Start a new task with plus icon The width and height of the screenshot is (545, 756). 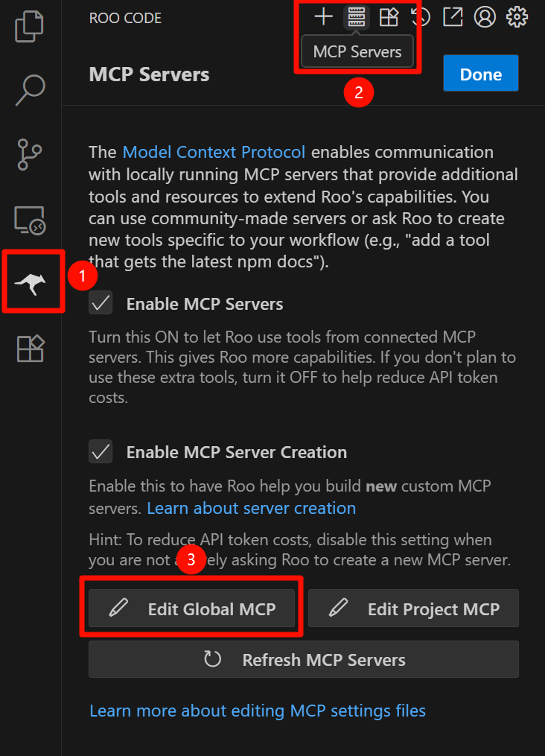point(323,16)
